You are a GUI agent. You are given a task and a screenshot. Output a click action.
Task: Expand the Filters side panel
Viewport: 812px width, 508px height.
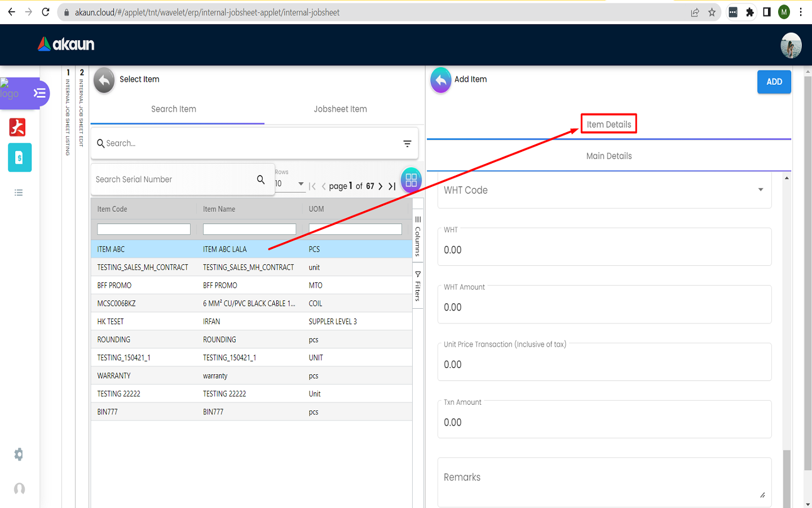(418, 287)
